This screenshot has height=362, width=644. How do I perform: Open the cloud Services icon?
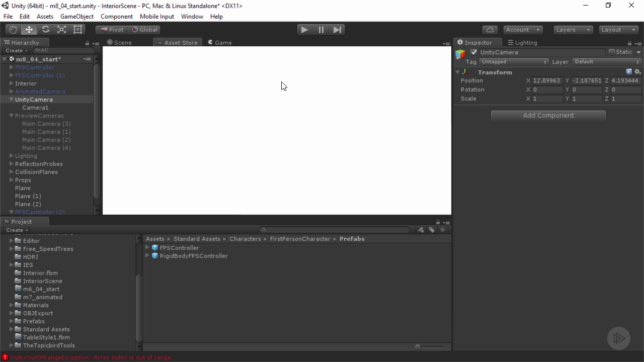pos(490,30)
